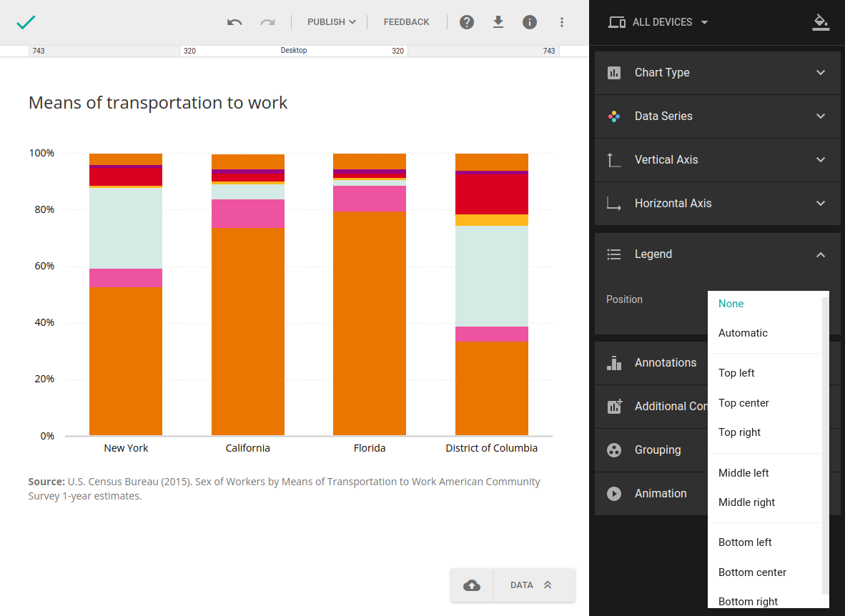Open the three-dot more options menu
The image size is (845, 616).
click(562, 22)
